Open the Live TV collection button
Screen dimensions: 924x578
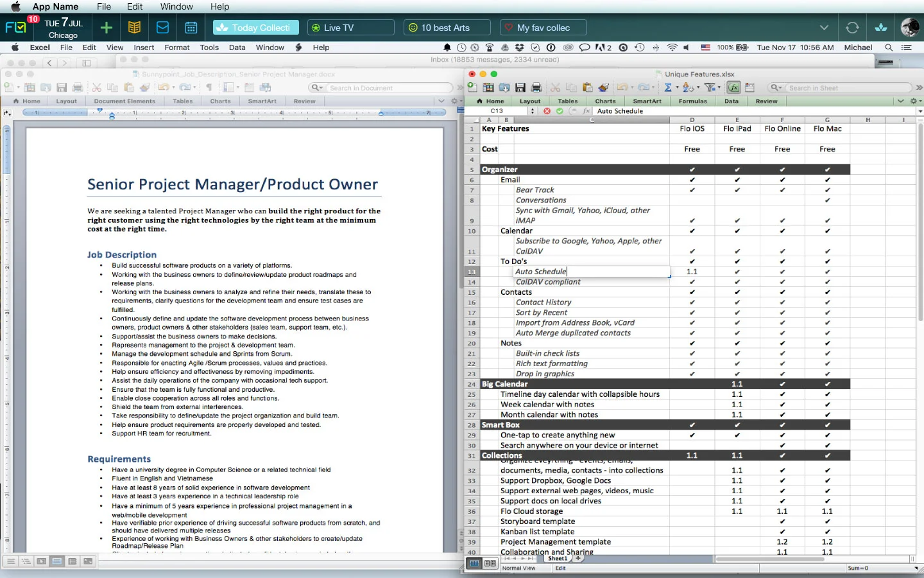[350, 28]
